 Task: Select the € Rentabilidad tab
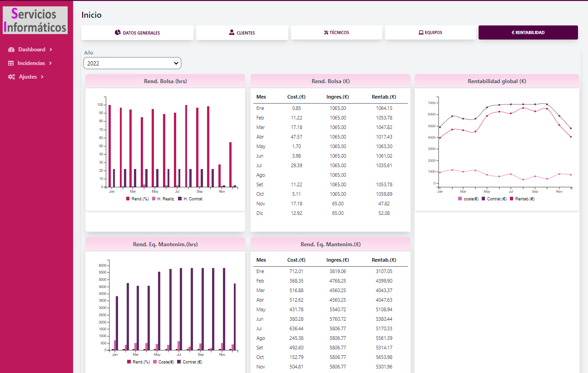click(x=528, y=33)
